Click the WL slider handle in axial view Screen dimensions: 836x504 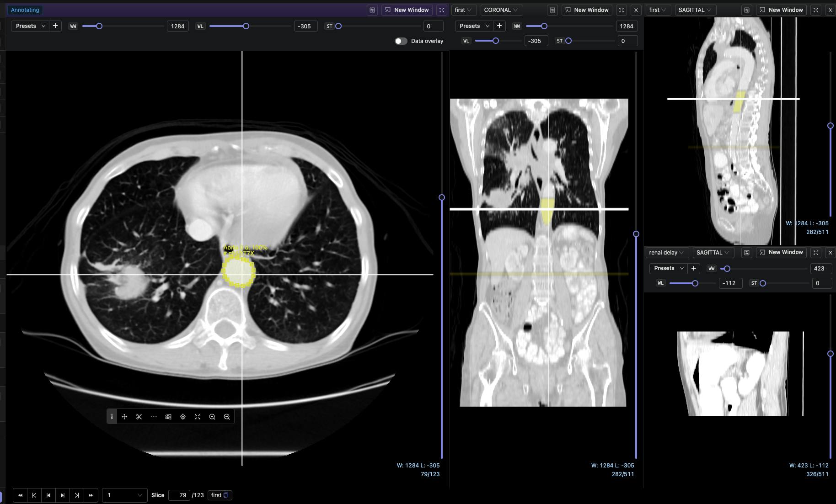pos(246,26)
